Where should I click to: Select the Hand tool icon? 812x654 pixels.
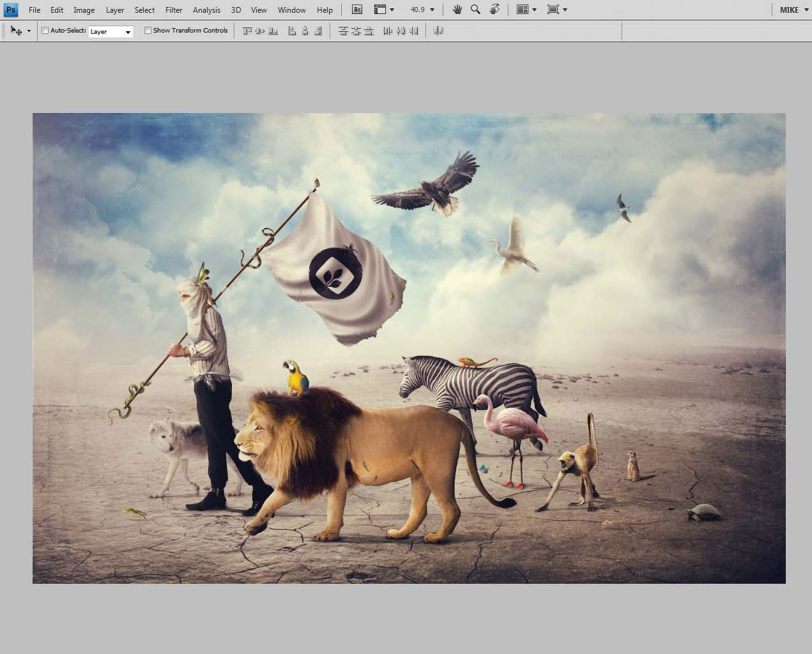tap(457, 10)
